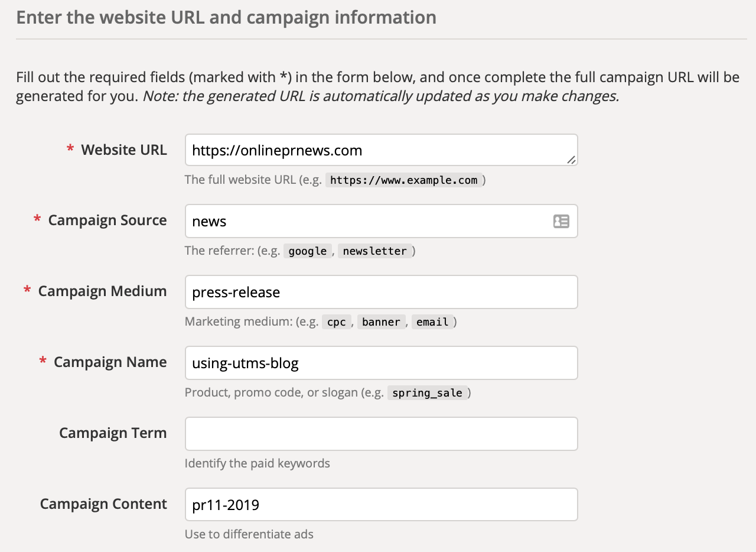Place cursor in Campaign Name field
Image resolution: width=756 pixels, height=552 pixels.
click(381, 363)
